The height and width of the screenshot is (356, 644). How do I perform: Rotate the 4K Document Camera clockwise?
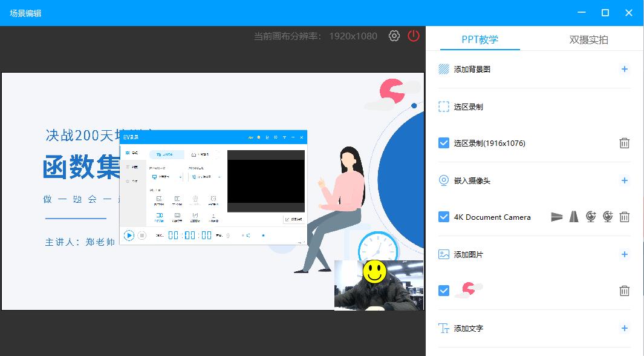tap(590, 216)
